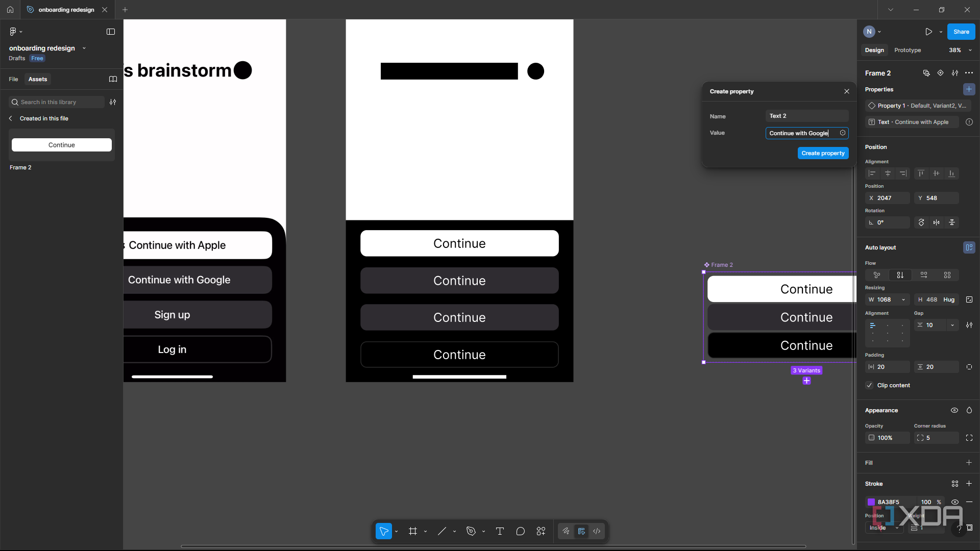Image resolution: width=980 pixels, height=551 pixels.
Task: Go back from Created in this file
Action: 11,118
